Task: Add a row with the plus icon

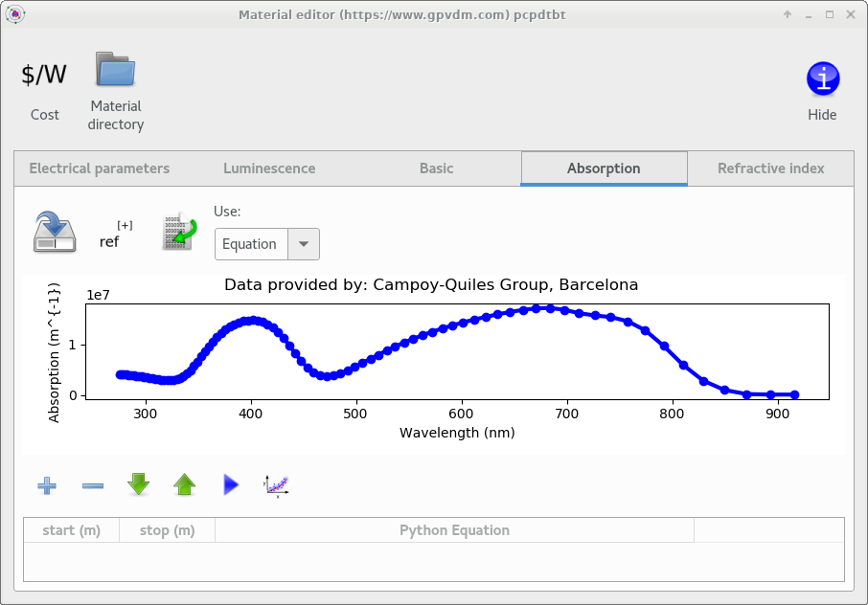Action: [x=47, y=485]
